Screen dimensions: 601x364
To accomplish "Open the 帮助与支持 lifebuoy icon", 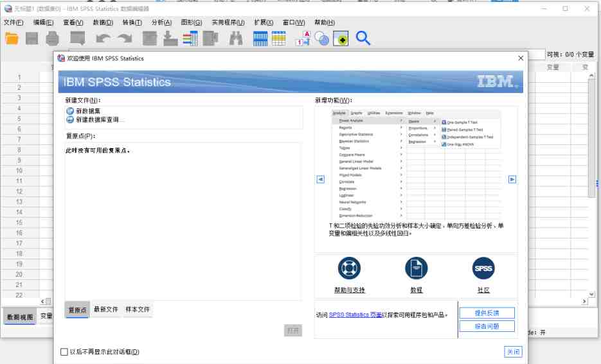I will (349, 268).
